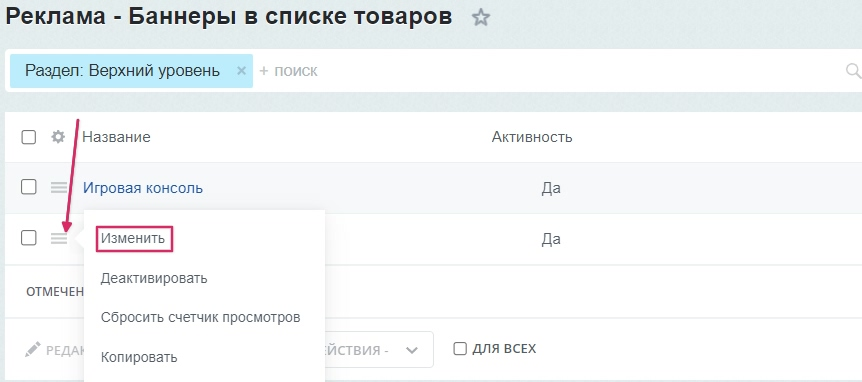Open the hamburger actions menu for 'Игровая консоль'
The image size is (862, 382).
(59, 188)
